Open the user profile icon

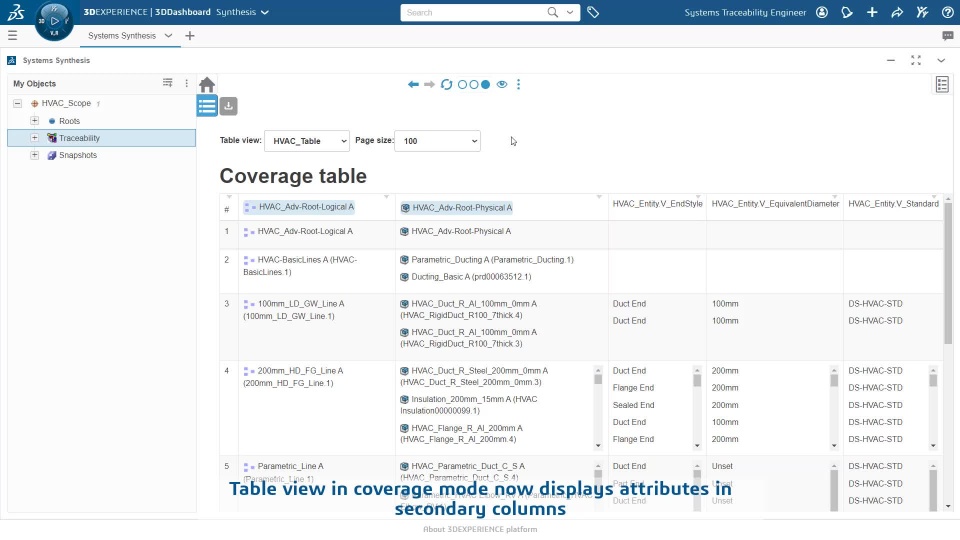coord(822,12)
